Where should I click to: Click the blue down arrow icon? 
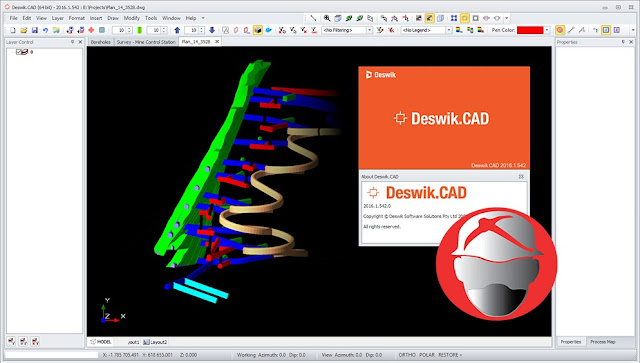pos(212,30)
